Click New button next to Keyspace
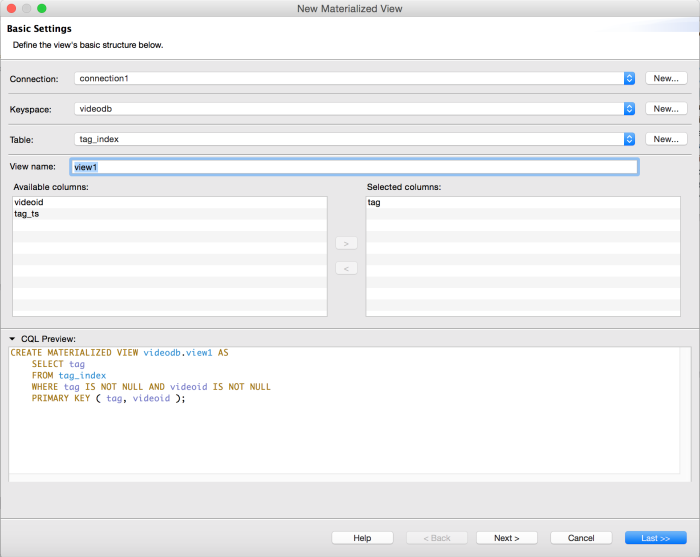 point(666,108)
